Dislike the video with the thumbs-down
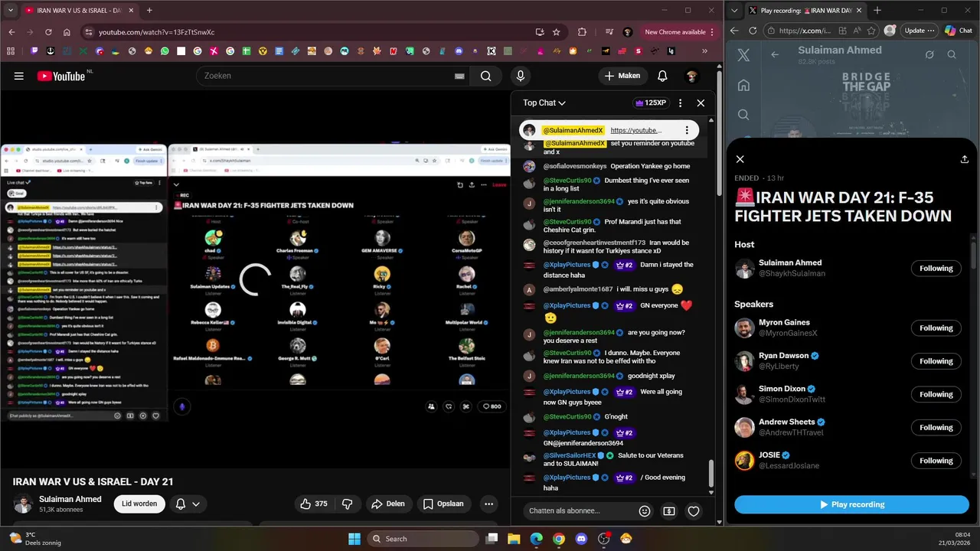 (347, 504)
